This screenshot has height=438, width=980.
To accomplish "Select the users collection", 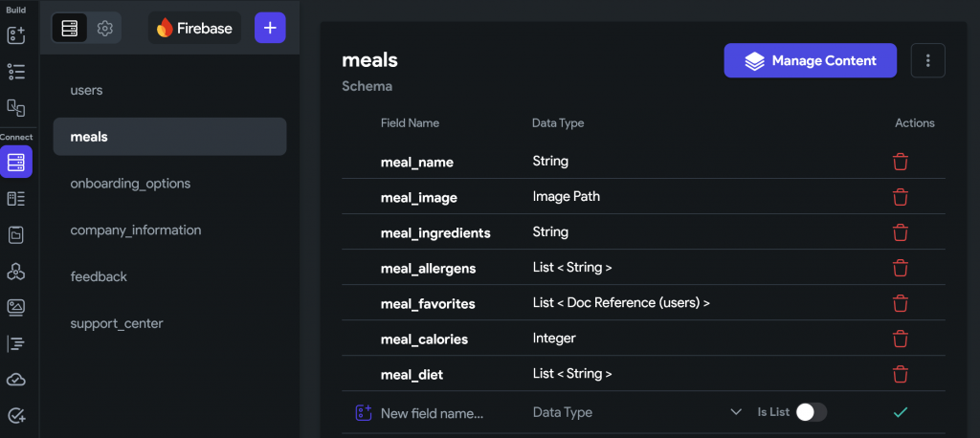I will coord(86,90).
